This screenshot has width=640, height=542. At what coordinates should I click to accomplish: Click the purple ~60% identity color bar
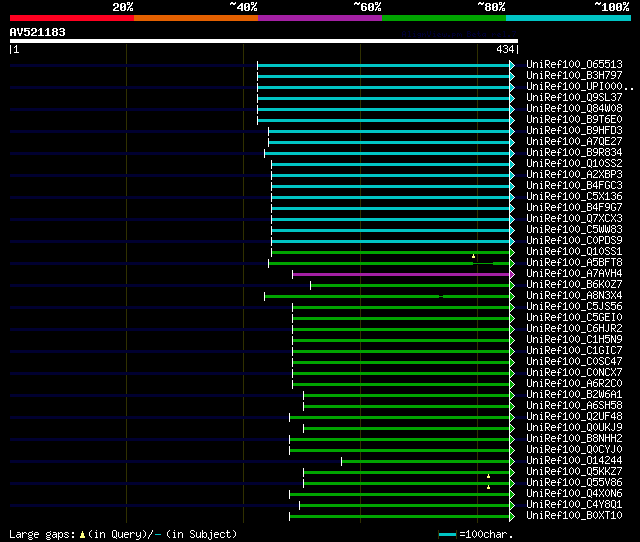320,18
